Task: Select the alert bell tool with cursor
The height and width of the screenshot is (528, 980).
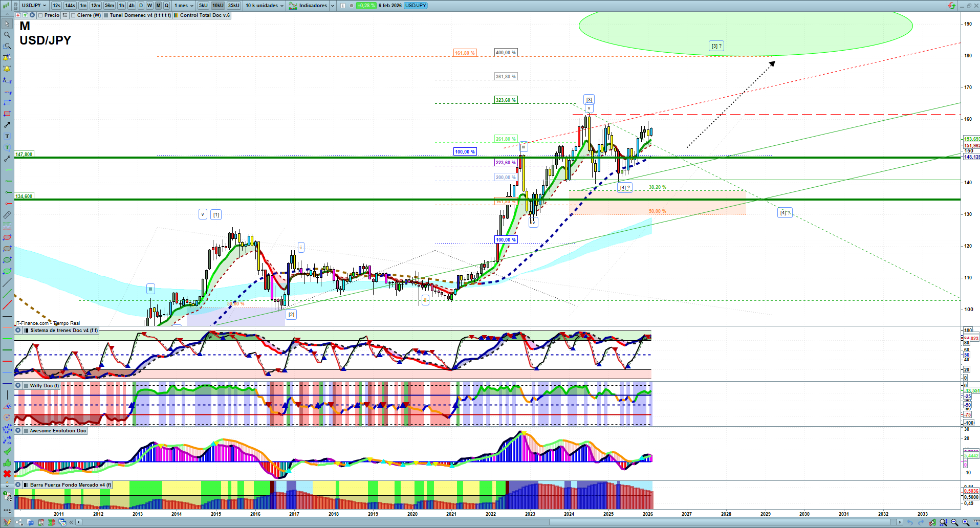Action: (7, 57)
